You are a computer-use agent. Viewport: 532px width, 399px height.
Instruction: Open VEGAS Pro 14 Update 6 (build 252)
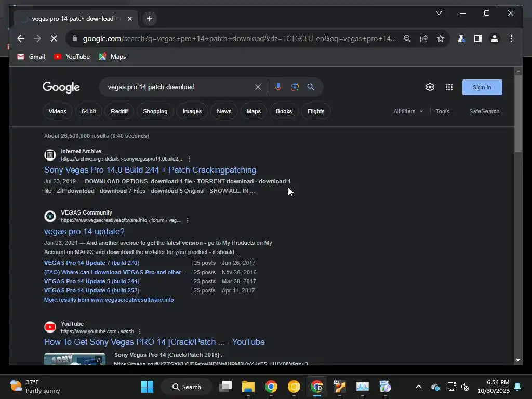[91, 290]
